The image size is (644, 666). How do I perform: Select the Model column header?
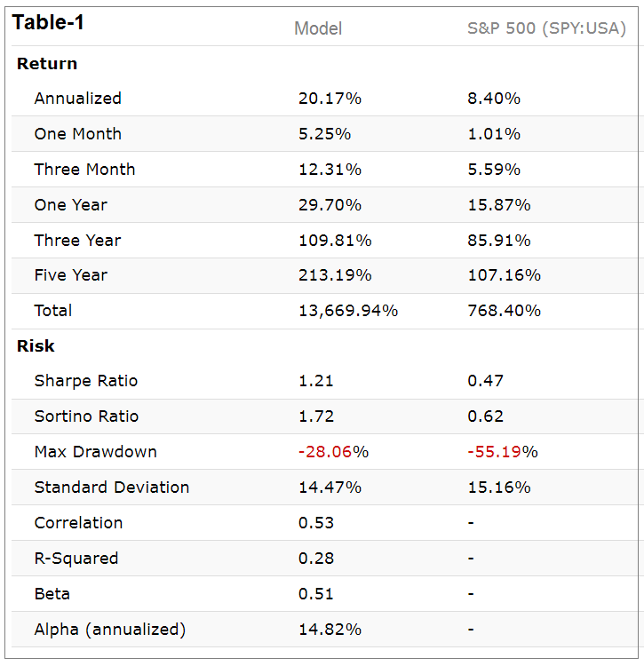318,28
